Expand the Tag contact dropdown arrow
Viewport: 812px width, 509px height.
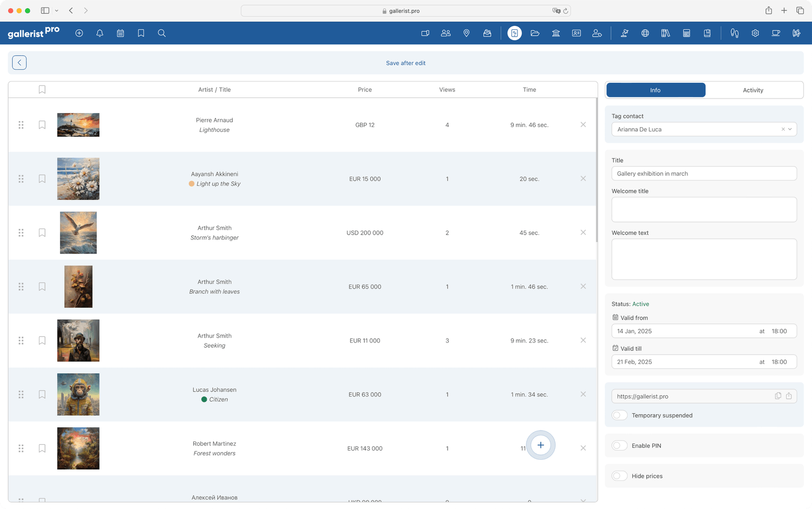790,129
